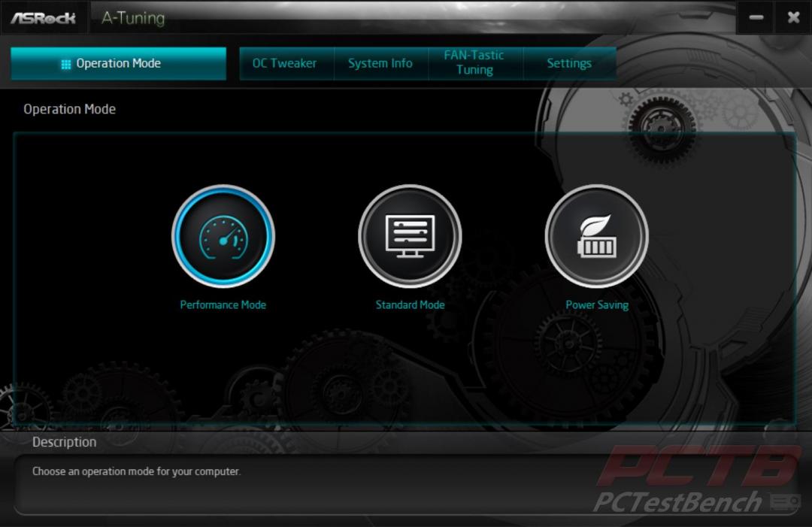The width and height of the screenshot is (812, 527).
Task: Switch to the OC Tweaker tab
Action: click(x=286, y=64)
